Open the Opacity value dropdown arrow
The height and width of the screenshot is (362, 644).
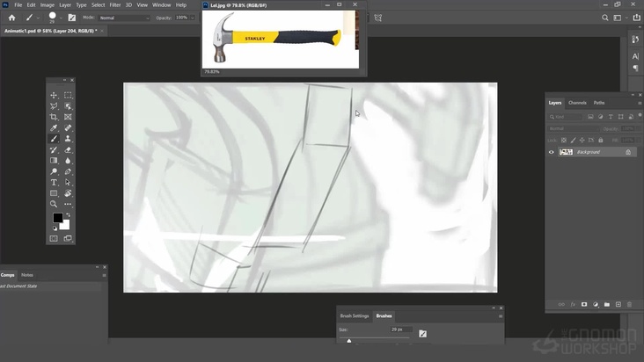click(192, 18)
